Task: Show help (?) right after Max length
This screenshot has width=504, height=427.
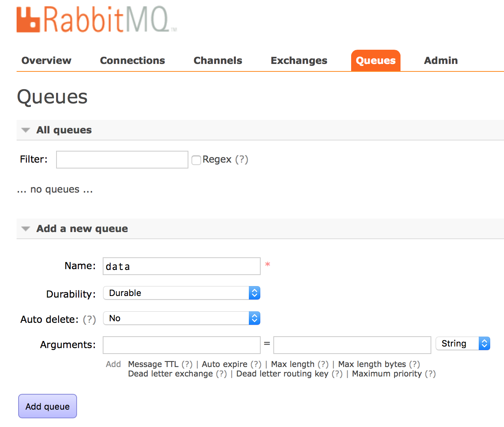Action: 323,364
